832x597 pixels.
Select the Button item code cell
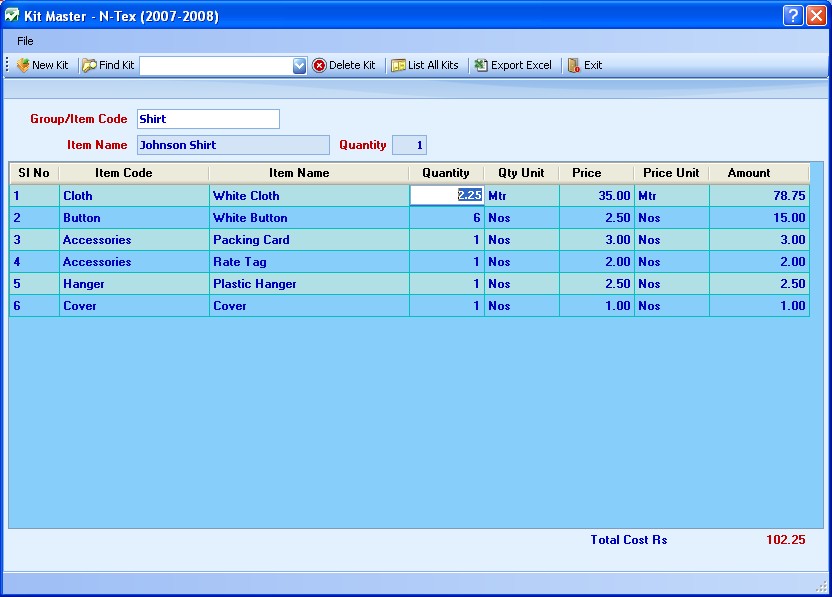pos(134,218)
